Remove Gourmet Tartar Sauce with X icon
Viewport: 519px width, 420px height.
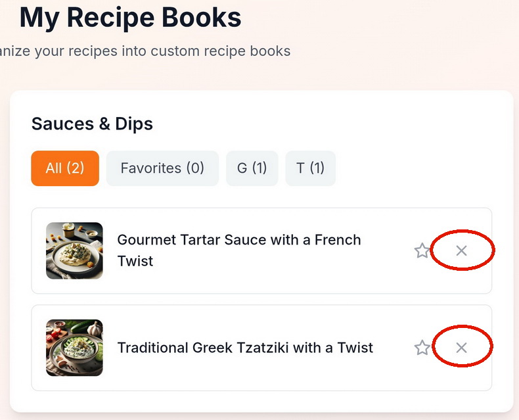[461, 250]
